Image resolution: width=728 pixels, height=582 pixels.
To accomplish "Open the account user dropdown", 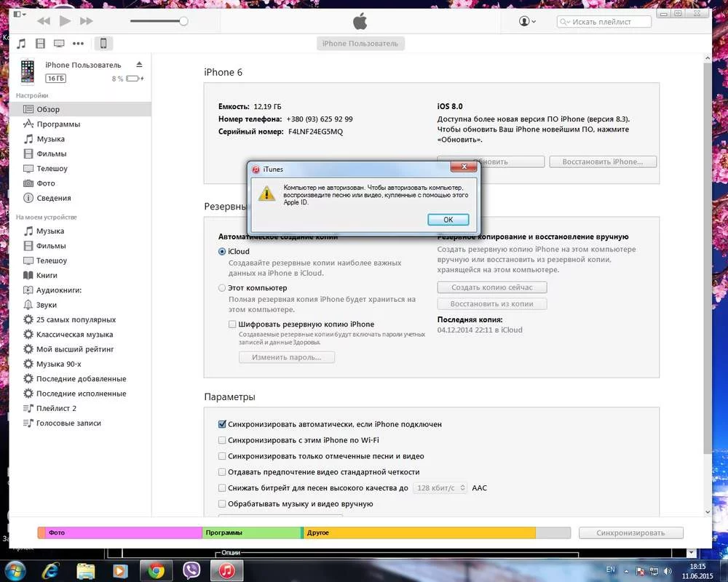I will [x=527, y=21].
